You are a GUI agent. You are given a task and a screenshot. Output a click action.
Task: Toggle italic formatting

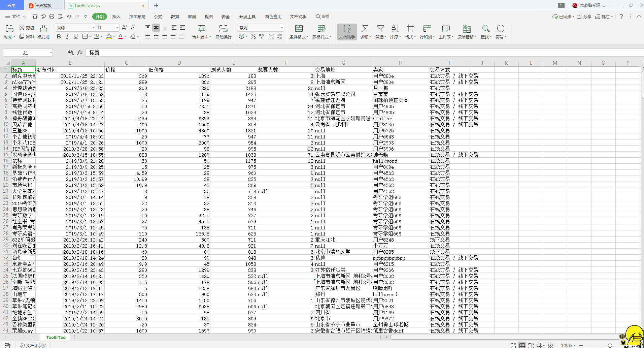click(x=67, y=36)
